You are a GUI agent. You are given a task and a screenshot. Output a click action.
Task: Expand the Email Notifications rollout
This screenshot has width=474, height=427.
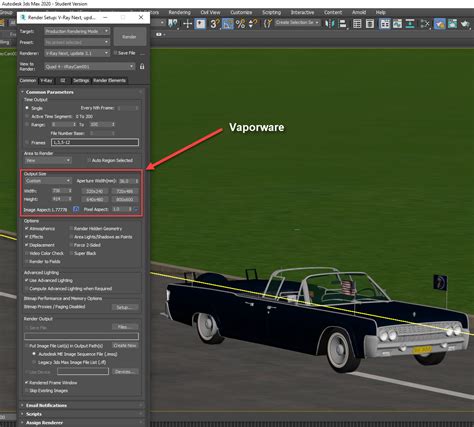[x=82, y=405]
